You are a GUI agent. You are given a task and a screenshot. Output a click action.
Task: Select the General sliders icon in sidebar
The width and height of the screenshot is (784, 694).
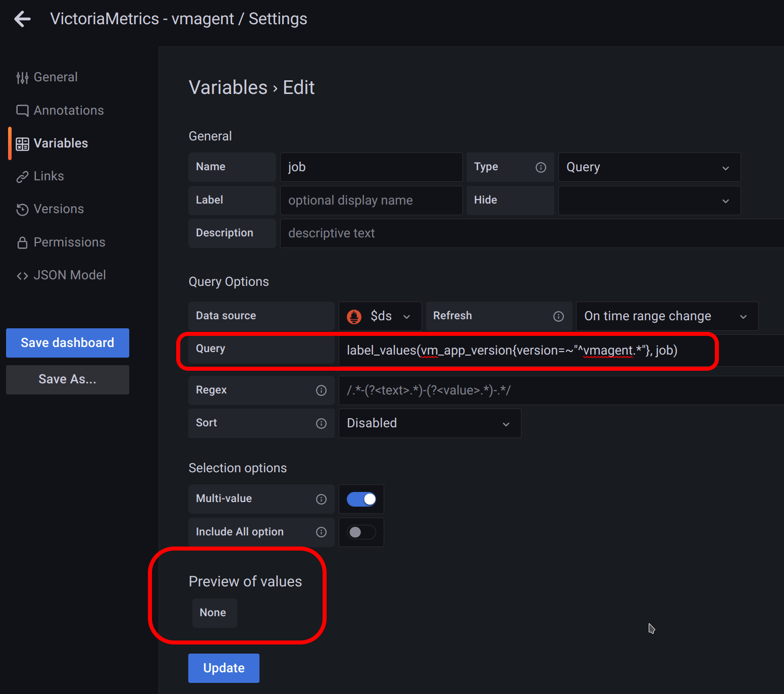pos(22,77)
